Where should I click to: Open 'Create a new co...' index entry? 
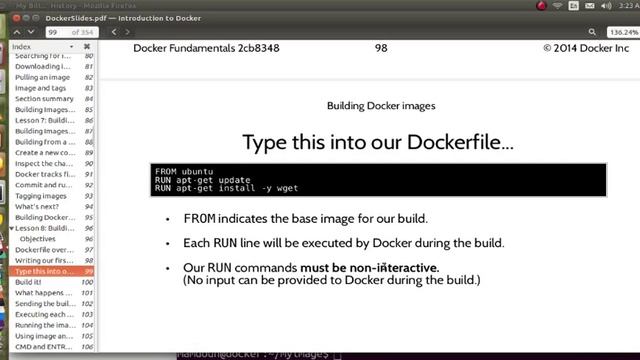pos(53,153)
